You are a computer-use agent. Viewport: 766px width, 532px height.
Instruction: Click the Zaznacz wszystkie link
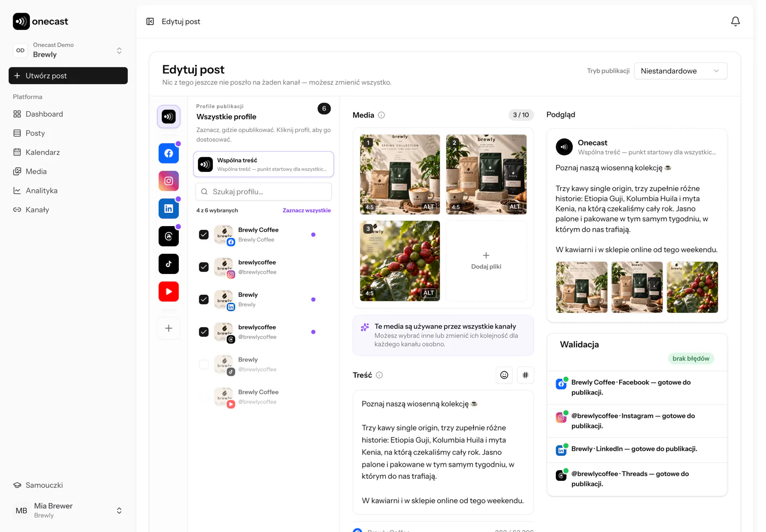click(306, 210)
